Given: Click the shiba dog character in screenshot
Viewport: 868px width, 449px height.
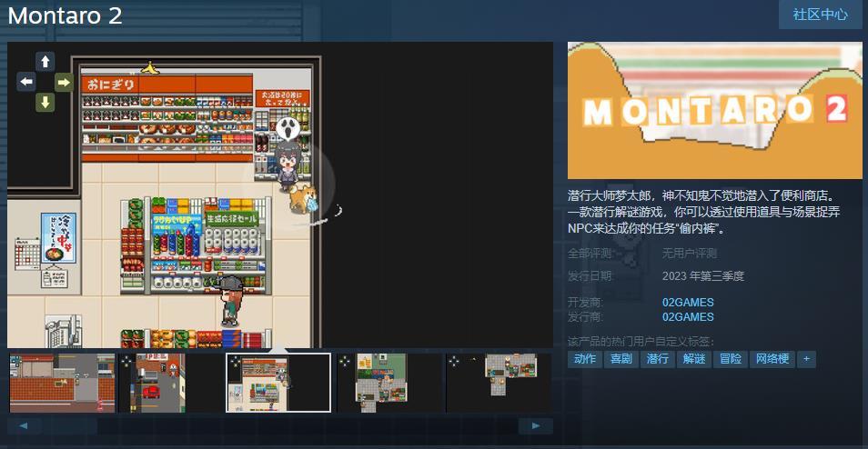Looking at the screenshot, I should pyautogui.click(x=302, y=200).
